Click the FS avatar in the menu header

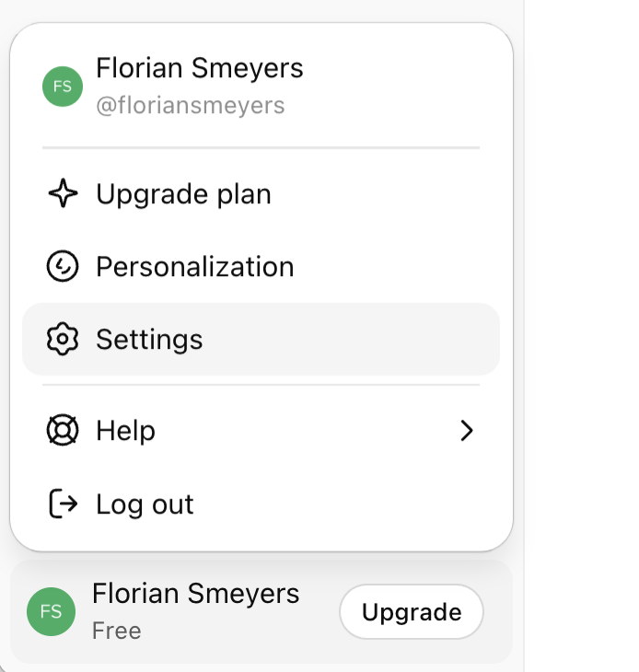pyautogui.click(x=63, y=87)
